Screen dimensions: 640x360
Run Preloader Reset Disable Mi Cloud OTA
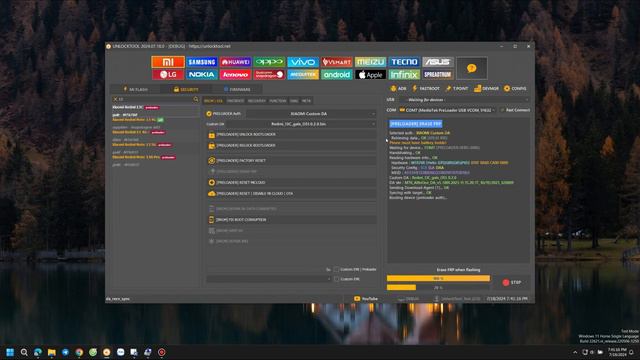pyautogui.click(x=291, y=193)
